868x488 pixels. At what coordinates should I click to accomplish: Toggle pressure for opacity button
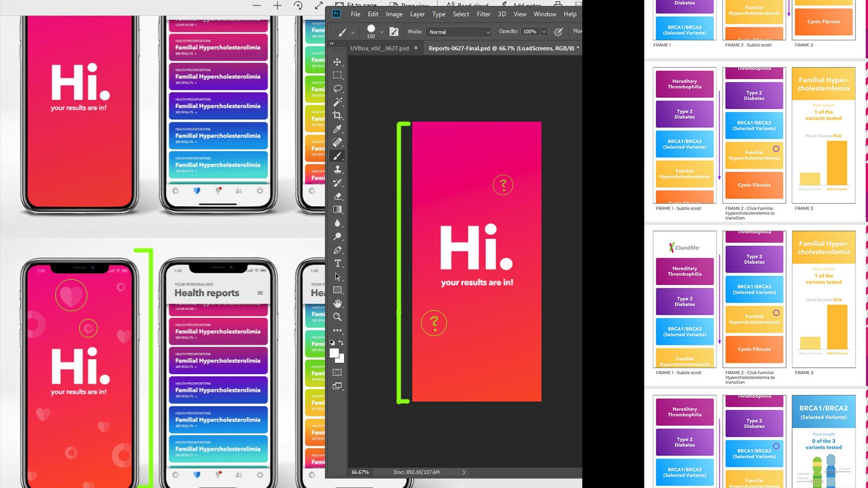(x=558, y=32)
